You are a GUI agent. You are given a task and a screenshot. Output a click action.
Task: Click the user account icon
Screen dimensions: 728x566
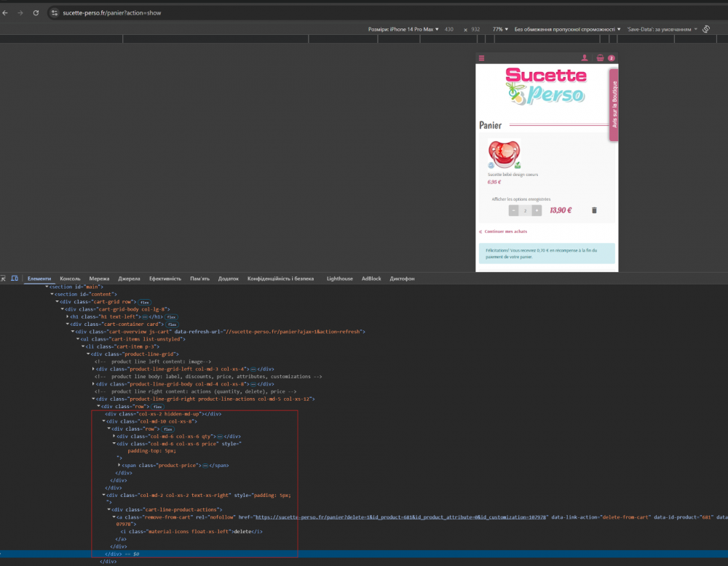[x=584, y=58]
